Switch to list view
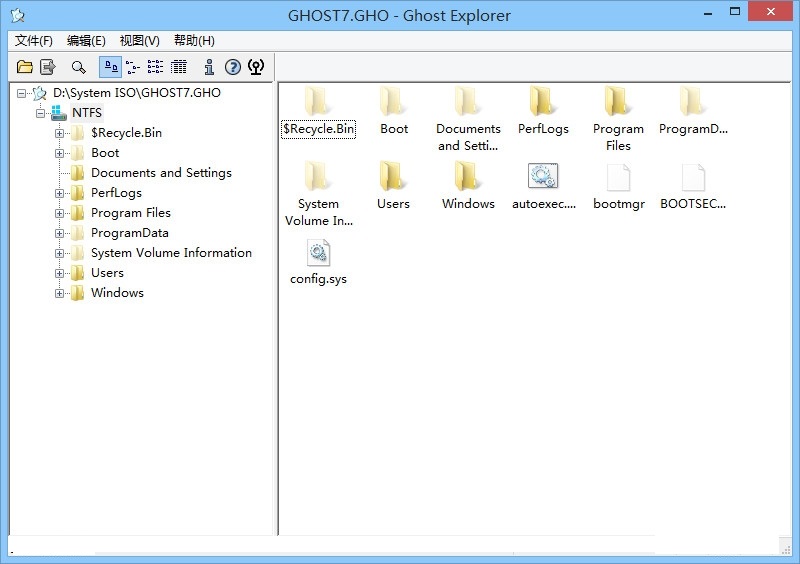 coord(156,67)
